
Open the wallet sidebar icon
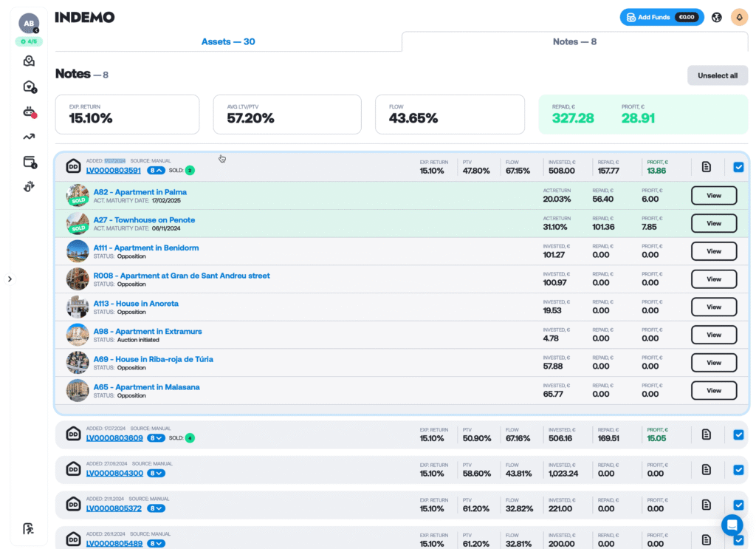(30, 162)
